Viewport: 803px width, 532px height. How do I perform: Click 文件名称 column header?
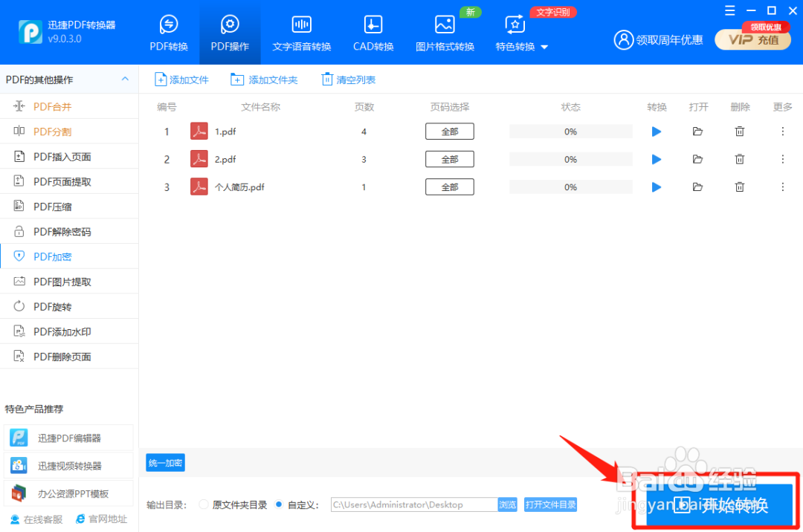click(261, 107)
